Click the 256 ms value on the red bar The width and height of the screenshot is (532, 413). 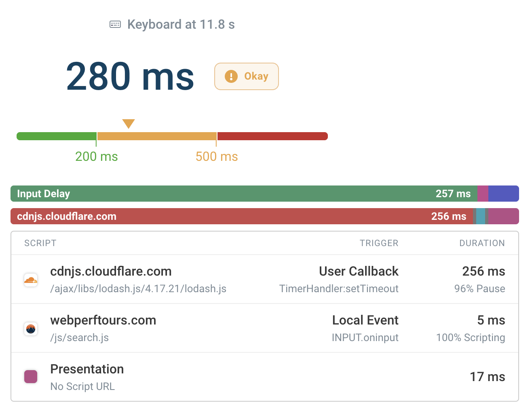pos(449,216)
